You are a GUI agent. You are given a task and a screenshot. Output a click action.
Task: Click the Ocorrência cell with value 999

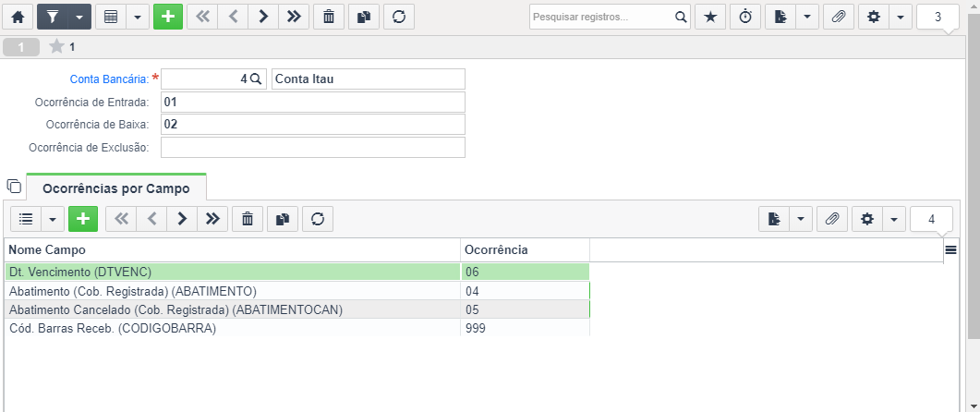pos(525,328)
